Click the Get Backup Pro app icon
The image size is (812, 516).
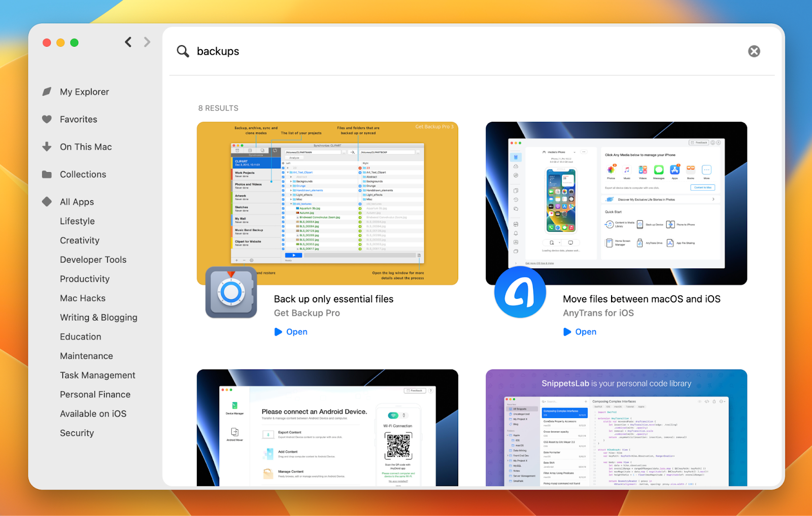click(231, 293)
